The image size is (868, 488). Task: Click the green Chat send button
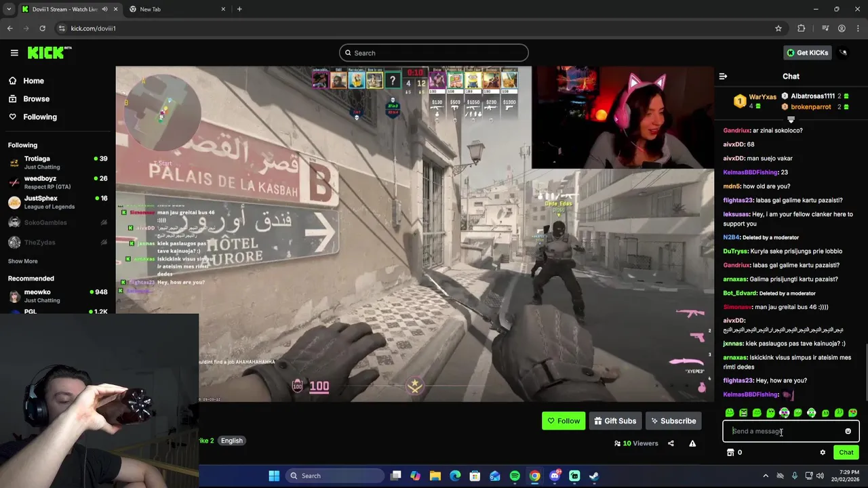click(846, 453)
